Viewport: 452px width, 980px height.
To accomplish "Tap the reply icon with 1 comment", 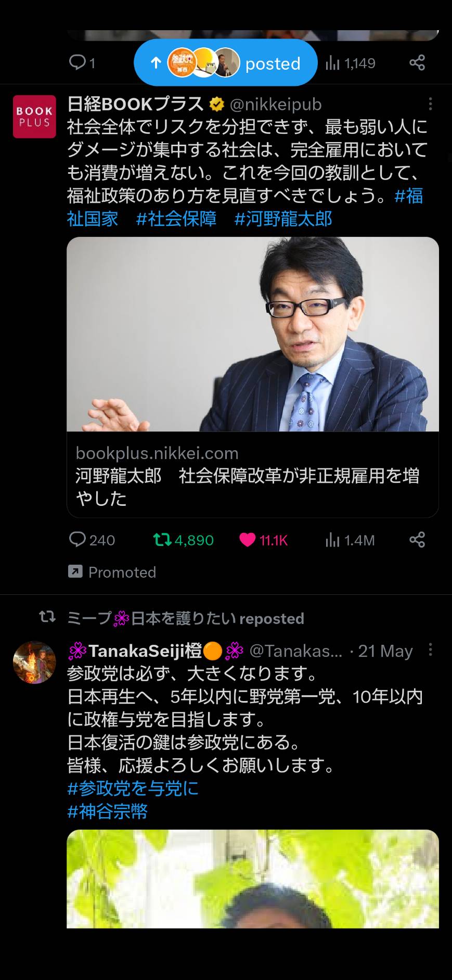I will pyautogui.click(x=82, y=63).
